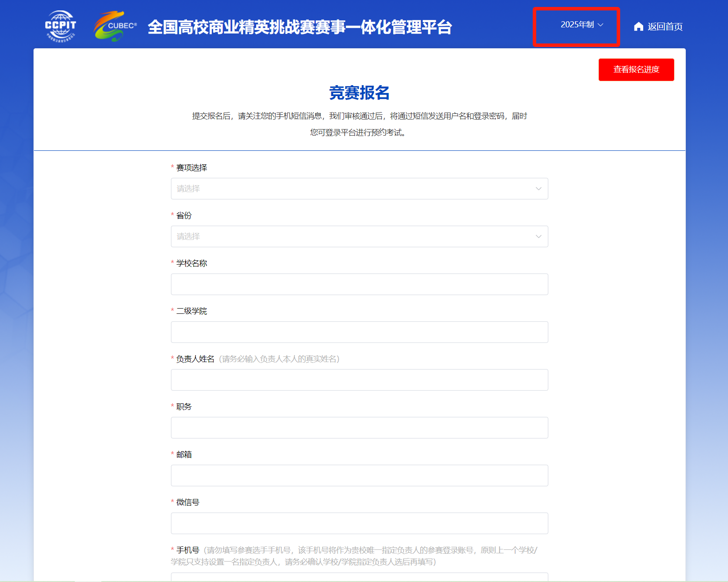This screenshot has width=728, height=582.
Task: Click the down arrow in 赛项选择 field
Action: [x=538, y=189]
